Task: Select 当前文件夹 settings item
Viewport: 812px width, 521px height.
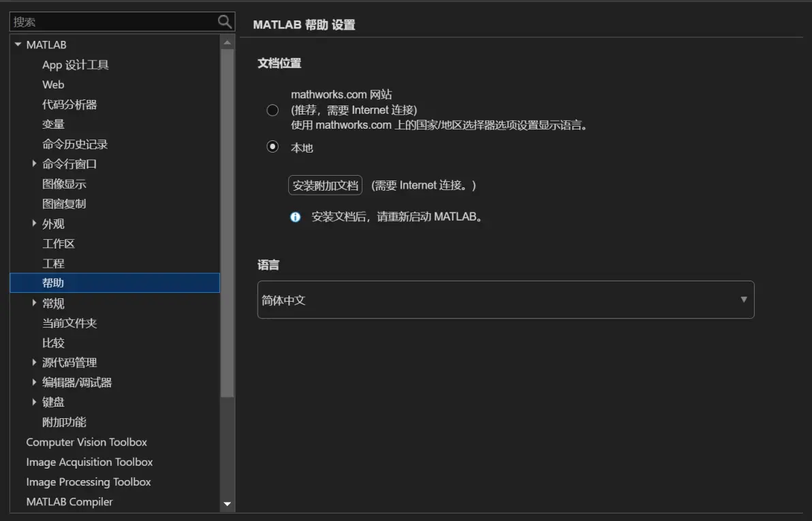Action: tap(69, 323)
